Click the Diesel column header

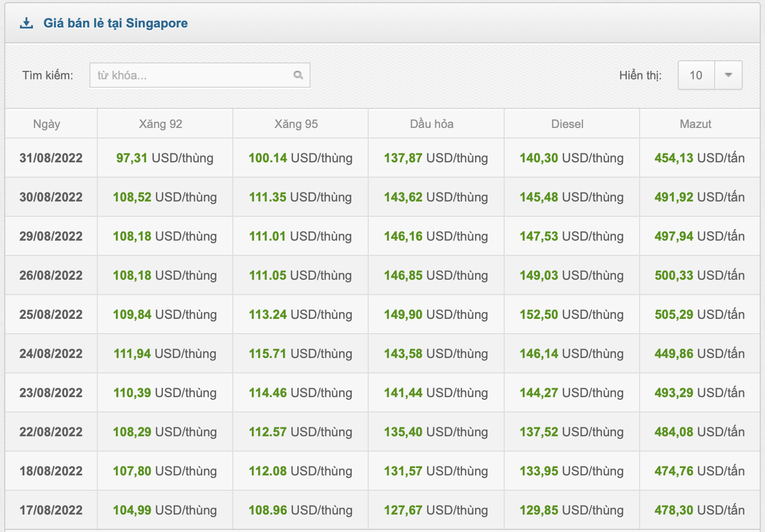(x=567, y=124)
